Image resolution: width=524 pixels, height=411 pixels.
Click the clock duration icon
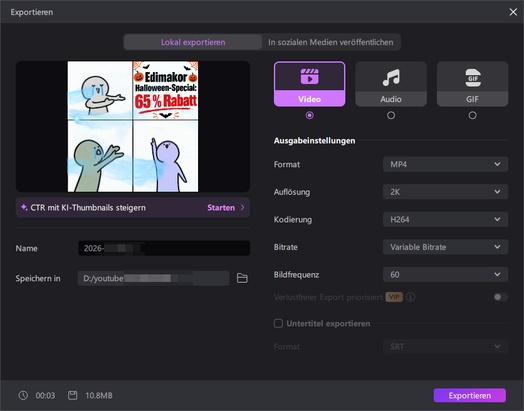pos(23,395)
